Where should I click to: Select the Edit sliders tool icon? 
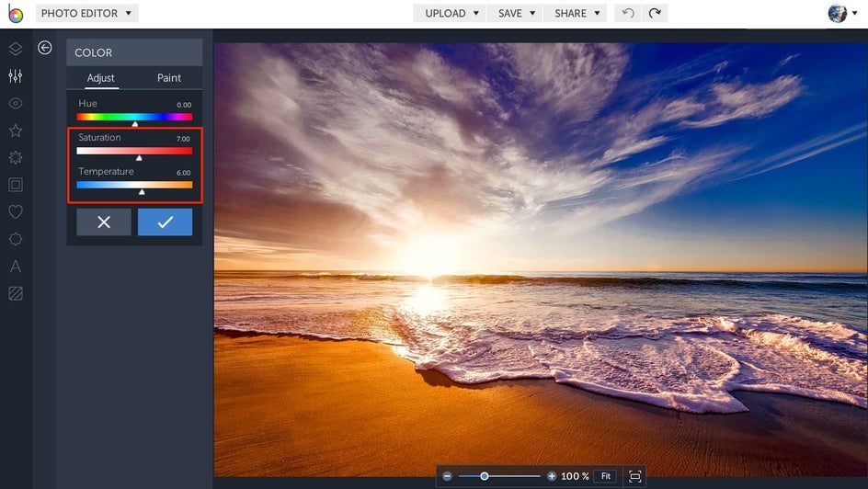click(x=16, y=75)
